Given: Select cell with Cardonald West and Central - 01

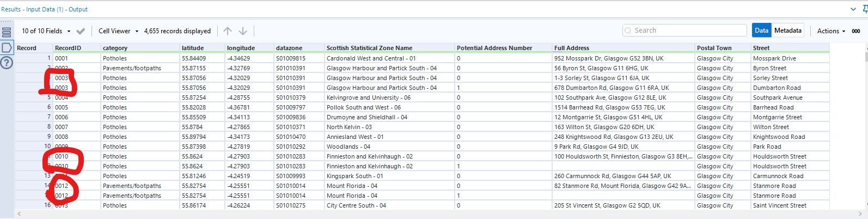Looking at the screenshot, I should tap(371, 58).
